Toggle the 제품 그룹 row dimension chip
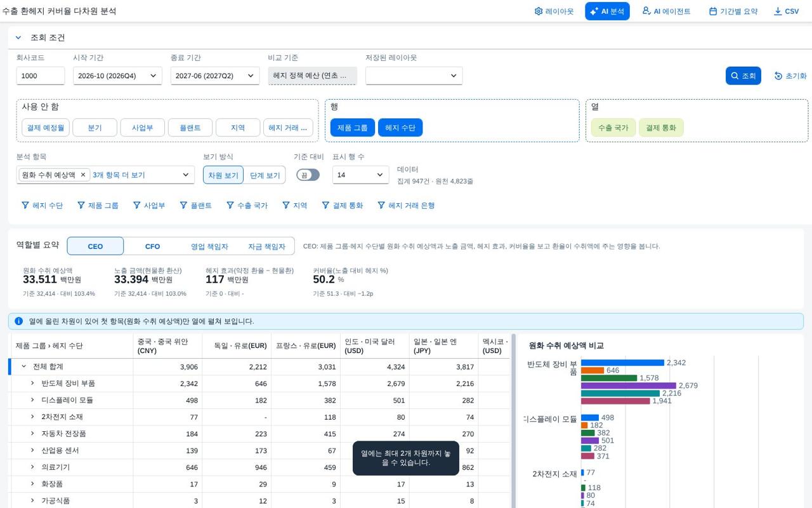 [x=353, y=128]
